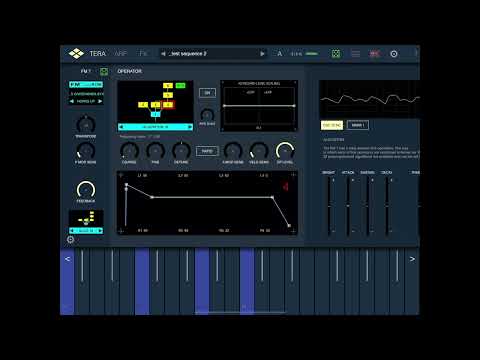This screenshot has height=360, width=480.
Task: Select operator 6 box in algorithm display
Action: click(x=168, y=86)
